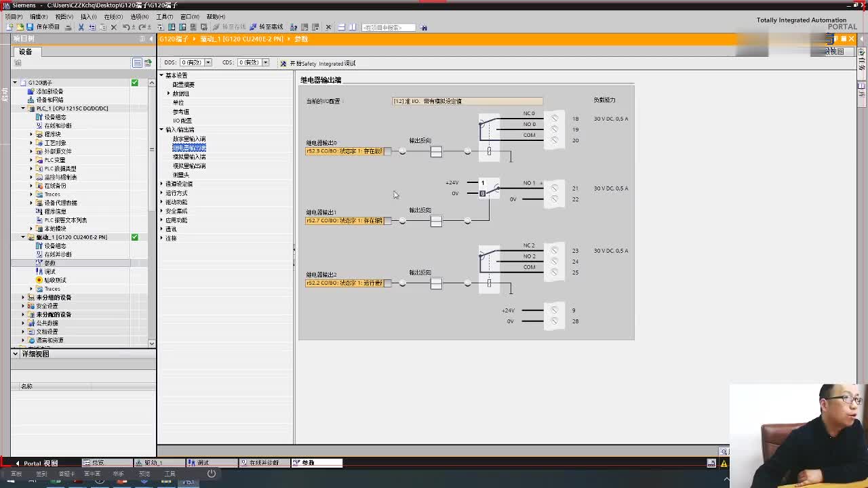This screenshot has height=488, width=868.
Task: Start Safety Integrated commissioning
Action: click(318, 63)
